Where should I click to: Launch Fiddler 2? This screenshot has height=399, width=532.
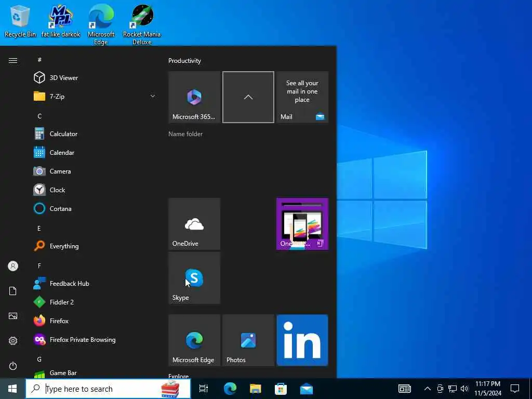(95, 302)
